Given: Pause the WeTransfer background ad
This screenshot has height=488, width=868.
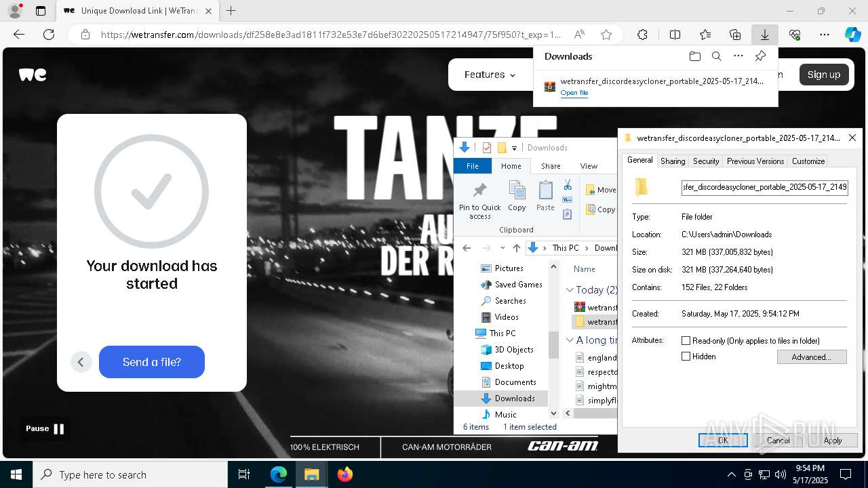Looking at the screenshot, I should coord(45,428).
